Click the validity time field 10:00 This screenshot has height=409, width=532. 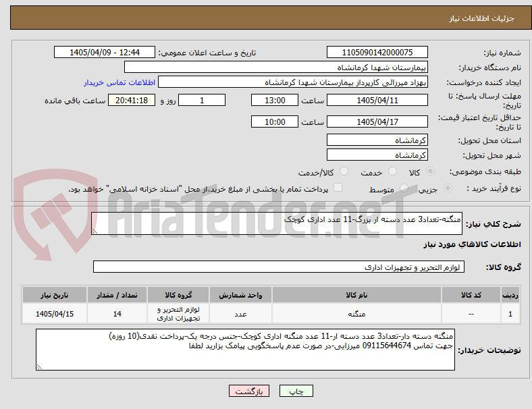click(x=275, y=121)
